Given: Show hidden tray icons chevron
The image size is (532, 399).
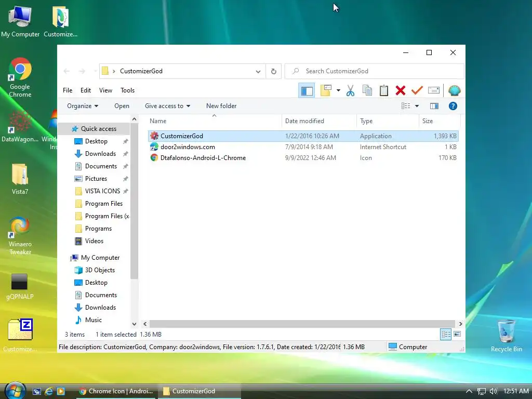Looking at the screenshot, I should click(469, 391).
